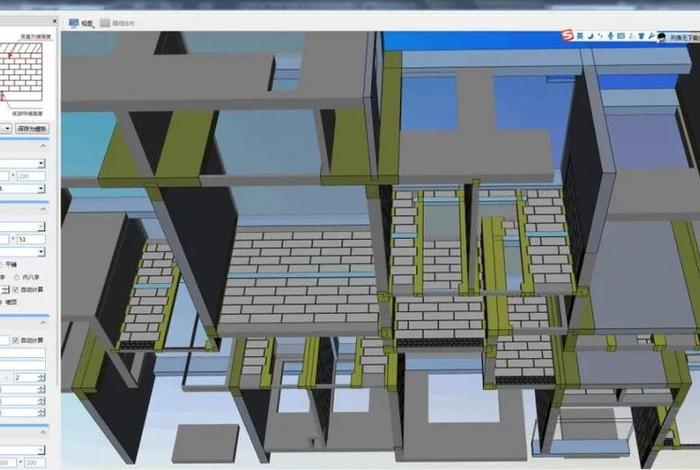
Task: Click the stepper left of upper 自动计算
Action: tap(4, 290)
